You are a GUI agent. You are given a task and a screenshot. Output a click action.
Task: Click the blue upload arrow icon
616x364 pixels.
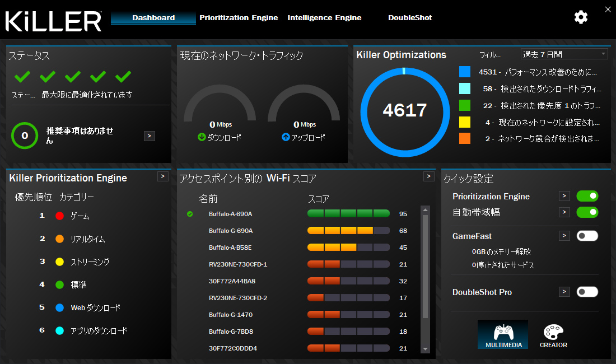click(286, 137)
